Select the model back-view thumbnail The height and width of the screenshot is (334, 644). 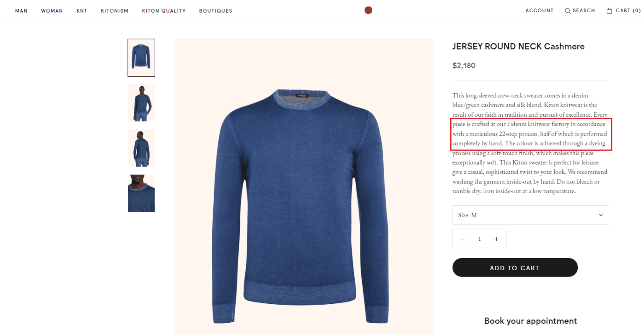141,148
